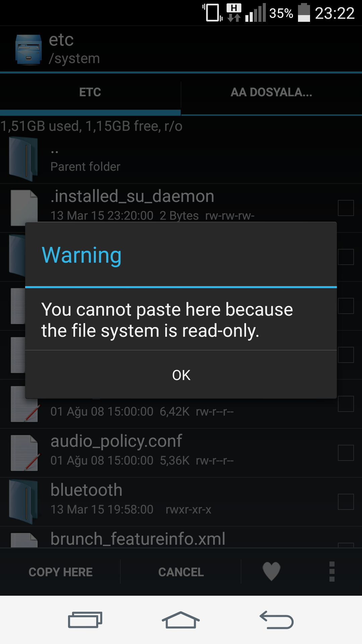Tap the file manager cabinet app icon

(28, 50)
